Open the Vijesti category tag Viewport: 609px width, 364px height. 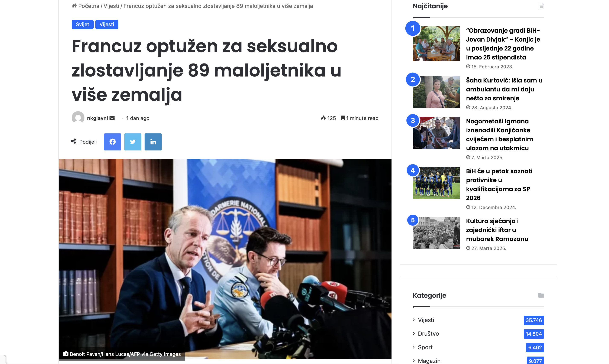tap(107, 24)
